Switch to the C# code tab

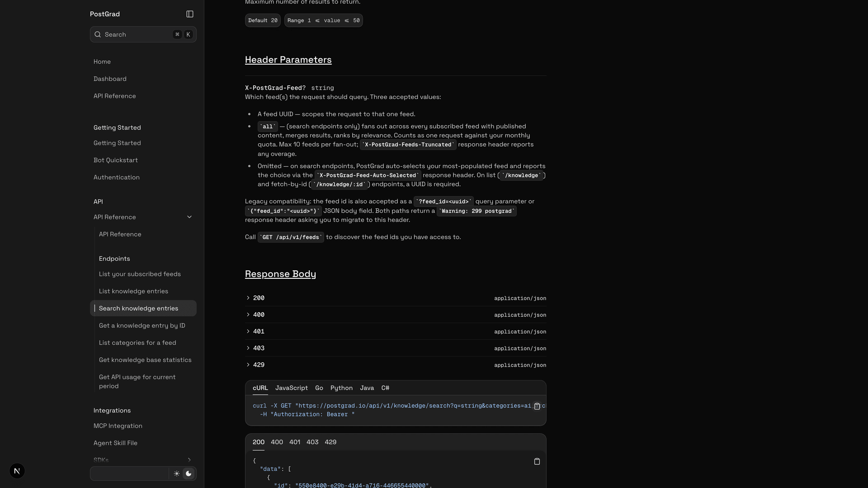point(385,388)
